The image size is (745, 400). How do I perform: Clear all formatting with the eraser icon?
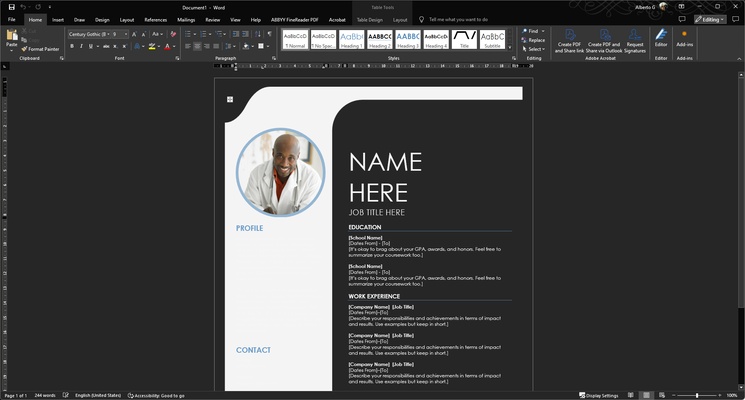(x=173, y=34)
